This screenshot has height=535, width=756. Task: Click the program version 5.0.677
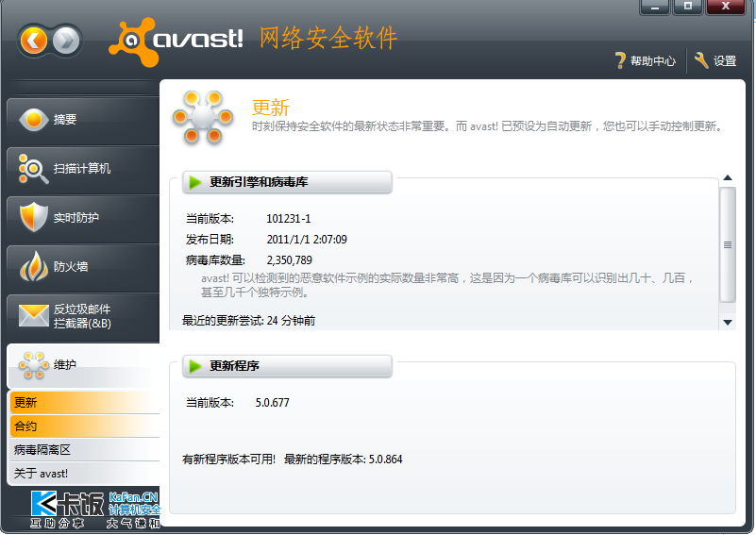pyautogui.click(x=273, y=403)
